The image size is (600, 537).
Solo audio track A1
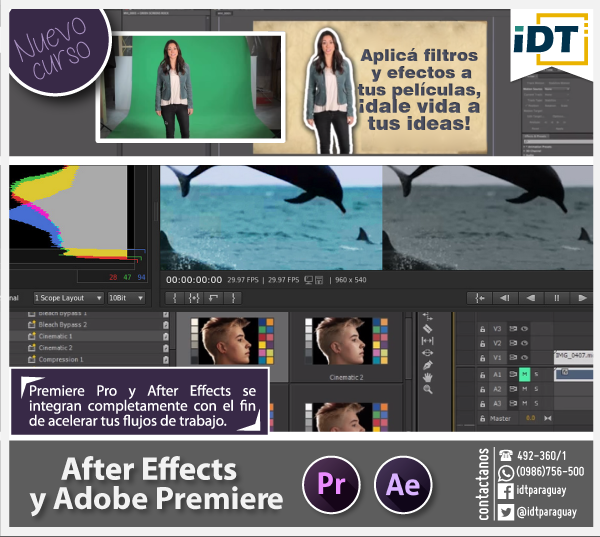click(x=536, y=374)
